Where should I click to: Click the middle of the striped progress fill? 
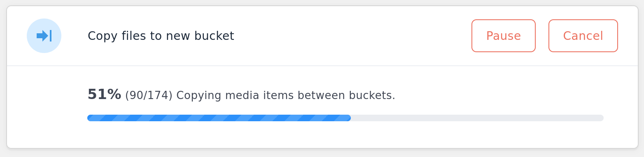(219, 118)
